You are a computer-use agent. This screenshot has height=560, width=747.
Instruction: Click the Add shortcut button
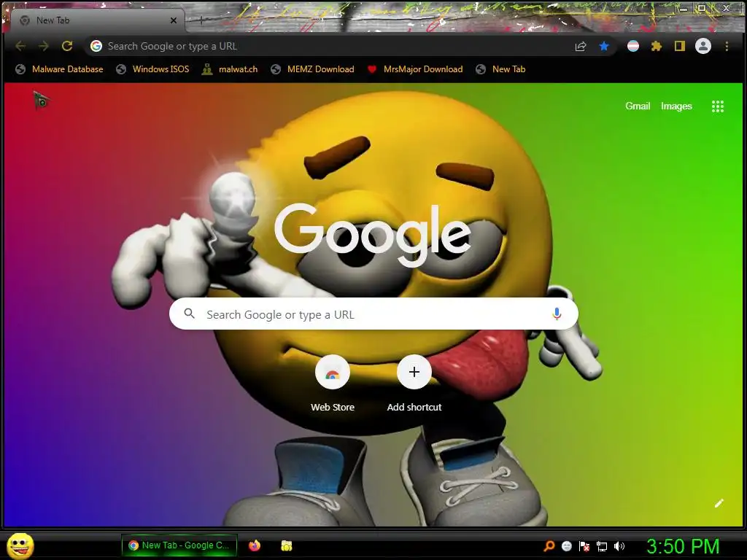point(414,384)
